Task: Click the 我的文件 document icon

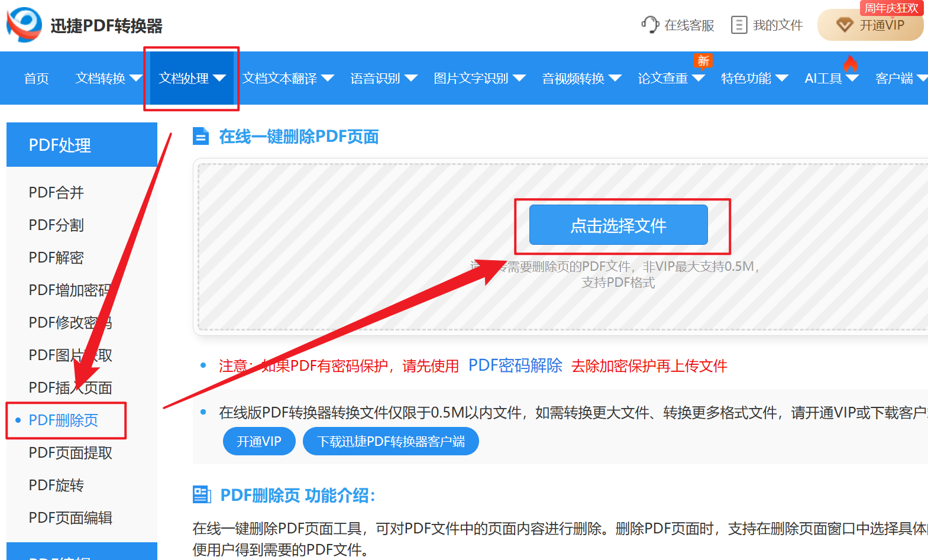Action: click(739, 25)
